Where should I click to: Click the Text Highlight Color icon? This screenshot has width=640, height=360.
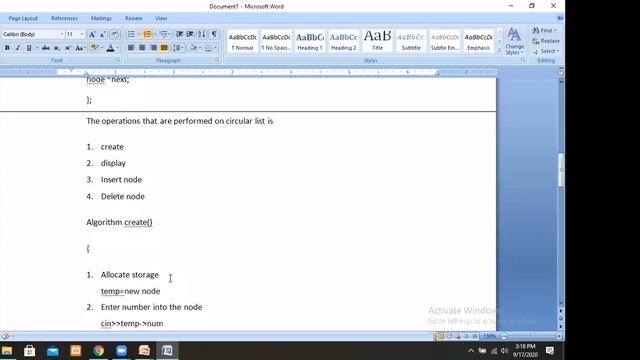pos(94,48)
